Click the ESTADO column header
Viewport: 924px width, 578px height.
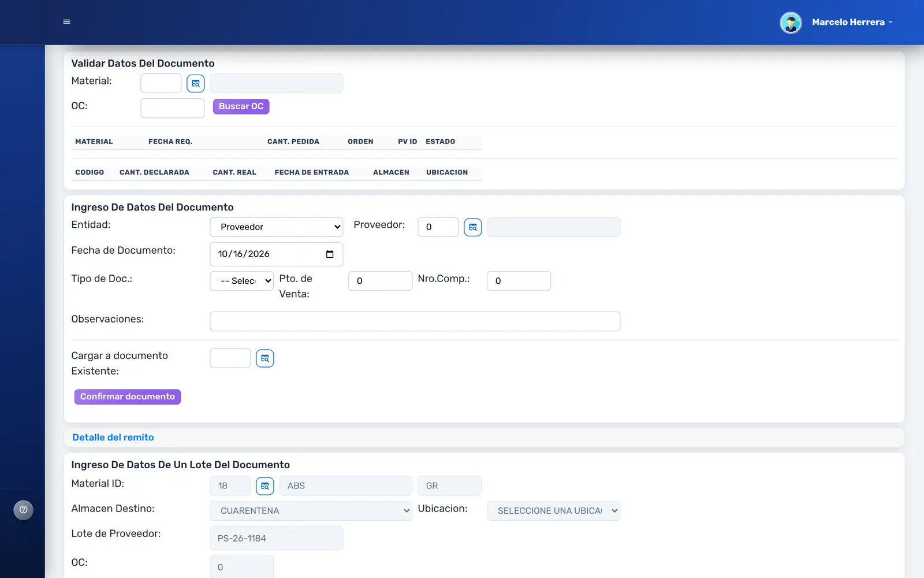point(441,142)
